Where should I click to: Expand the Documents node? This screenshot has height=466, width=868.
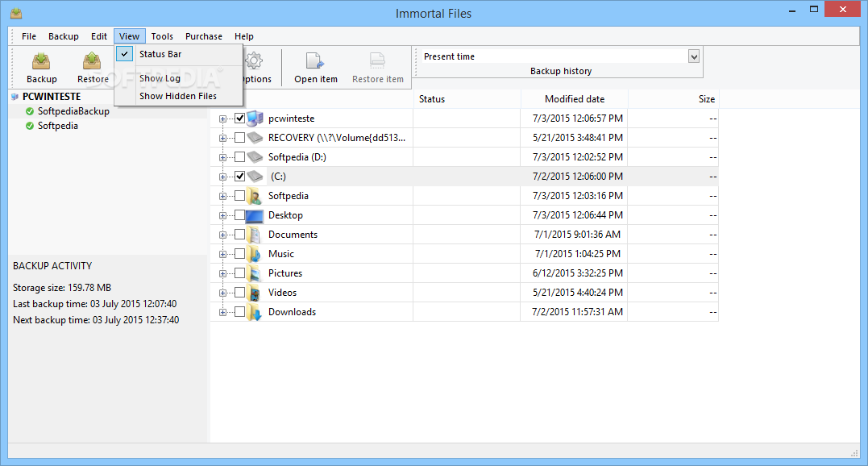pyautogui.click(x=222, y=235)
